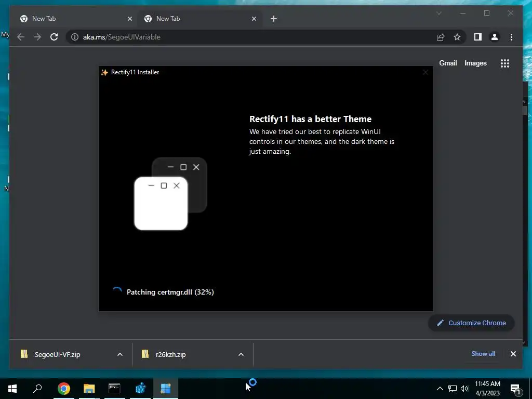Show hidden system tray icons
The width and height of the screenshot is (532, 399).
[x=440, y=389]
